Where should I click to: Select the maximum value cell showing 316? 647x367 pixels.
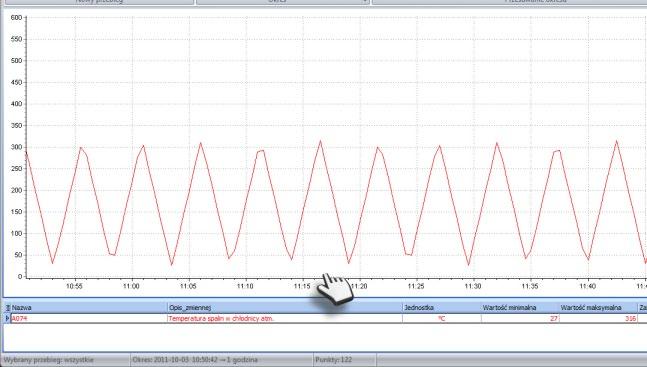pyautogui.click(x=598, y=318)
